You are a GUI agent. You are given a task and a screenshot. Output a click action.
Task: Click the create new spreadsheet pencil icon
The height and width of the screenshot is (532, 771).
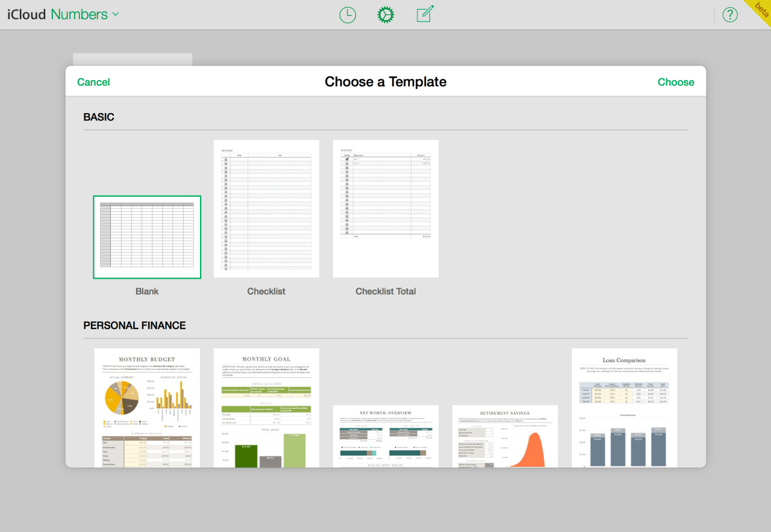pyautogui.click(x=425, y=14)
